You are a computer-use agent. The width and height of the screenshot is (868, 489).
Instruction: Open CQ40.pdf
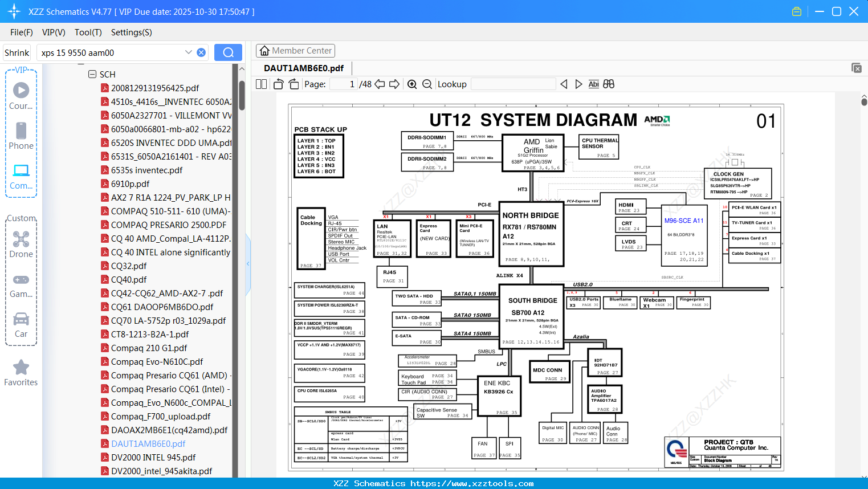[x=129, y=280]
